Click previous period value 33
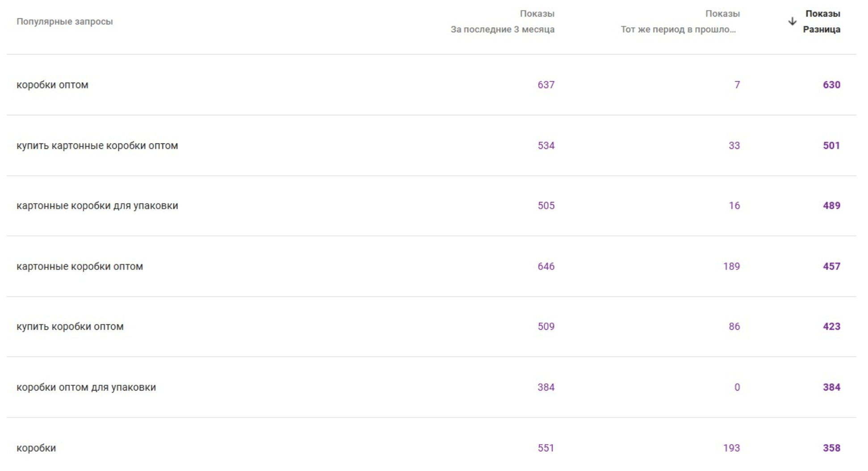Image resolution: width=868 pixels, height=471 pixels. coord(734,146)
